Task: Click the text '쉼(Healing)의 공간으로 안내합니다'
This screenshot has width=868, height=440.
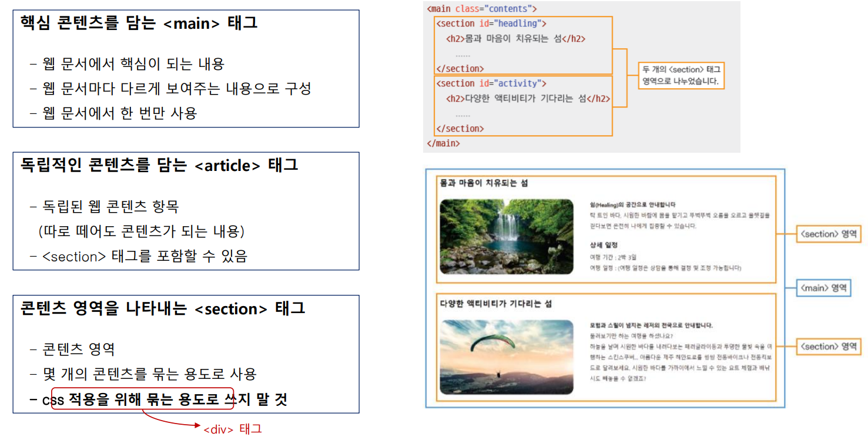Action: (x=633, y=205)
